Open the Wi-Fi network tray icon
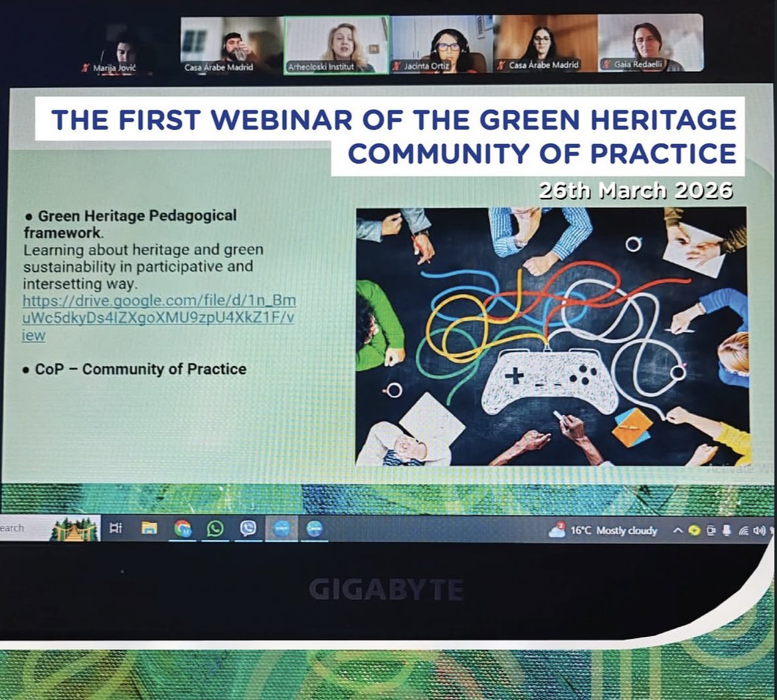 coord(743,531)
